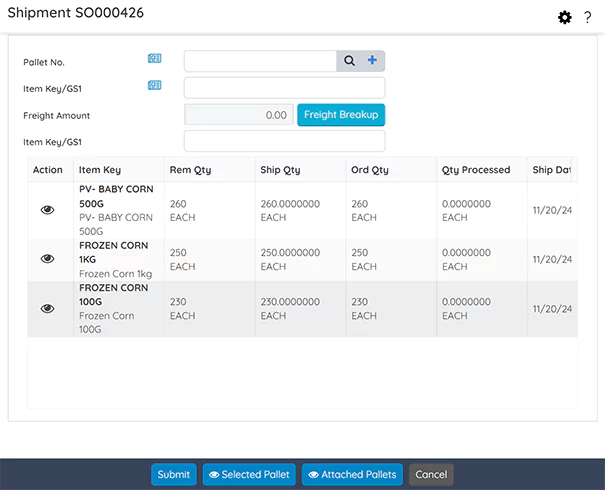
Task: Click the Freight Amount field
Action: click(239, 115)
